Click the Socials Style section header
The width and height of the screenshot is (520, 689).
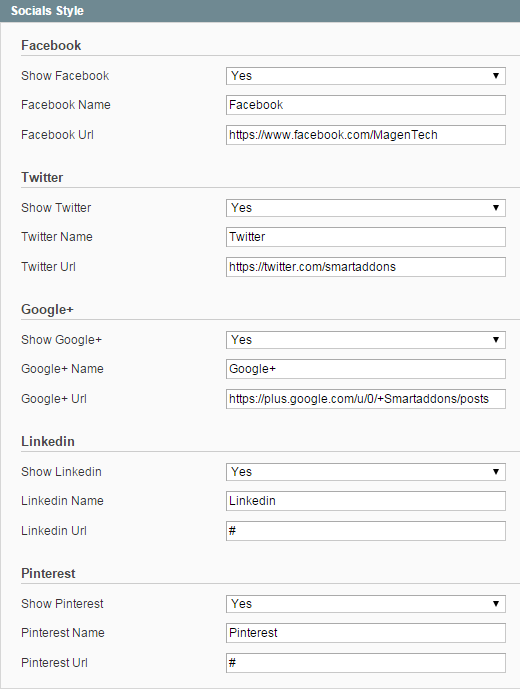(x=47, y=11)
